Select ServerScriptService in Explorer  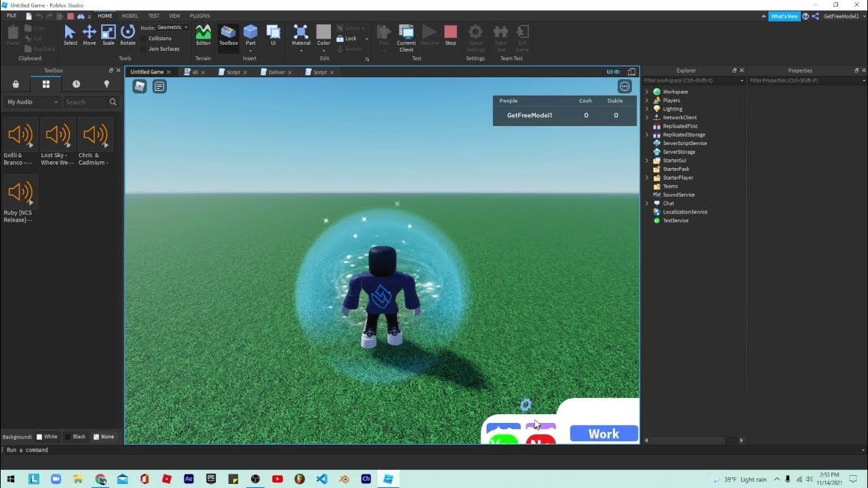click(x=684, y=143)
